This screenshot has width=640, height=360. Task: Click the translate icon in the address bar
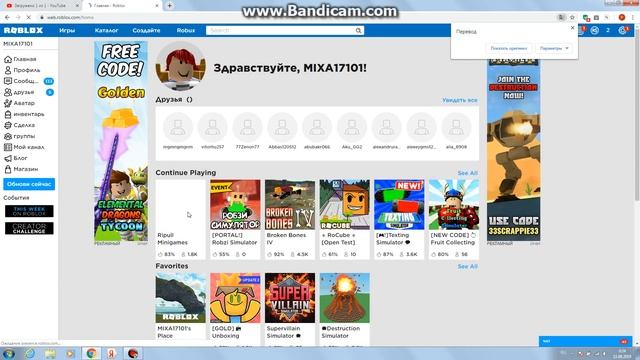point(561,18)
